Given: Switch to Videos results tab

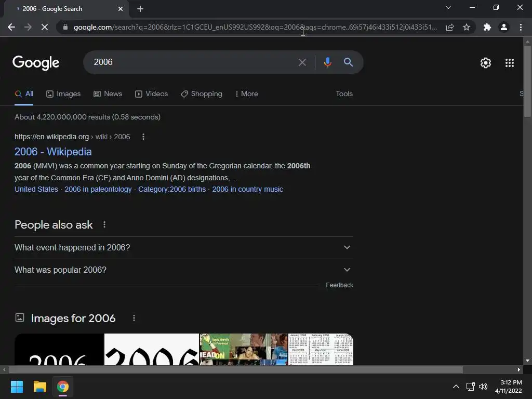Looking at the screenshot, I should [151, 94].
